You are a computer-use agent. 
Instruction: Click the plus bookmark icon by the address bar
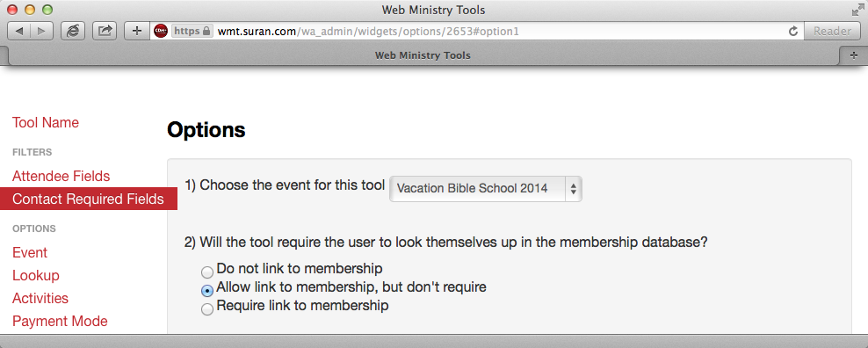click(137, 31)
